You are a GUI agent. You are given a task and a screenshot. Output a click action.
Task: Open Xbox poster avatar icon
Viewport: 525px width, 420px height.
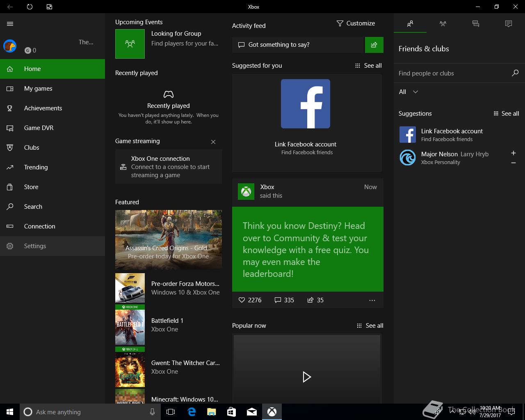coord(246,192)
